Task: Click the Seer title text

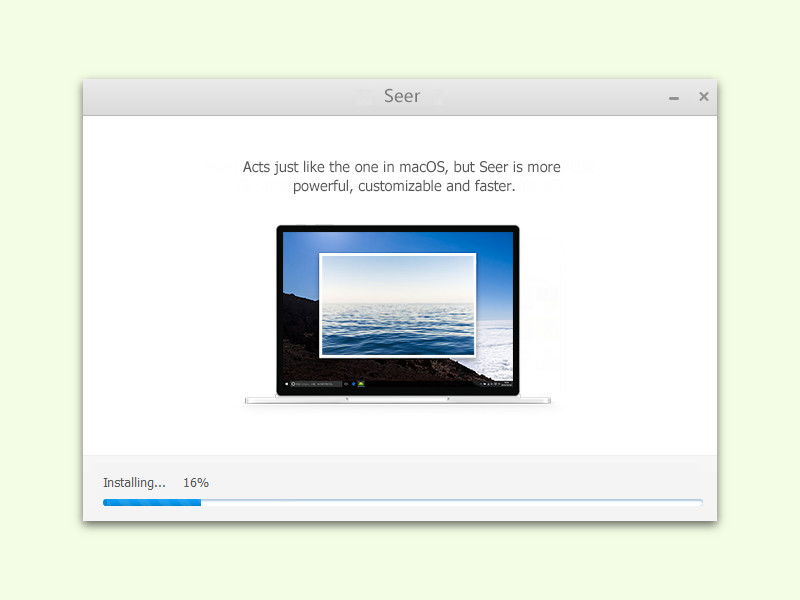Action: coord(402,96)
